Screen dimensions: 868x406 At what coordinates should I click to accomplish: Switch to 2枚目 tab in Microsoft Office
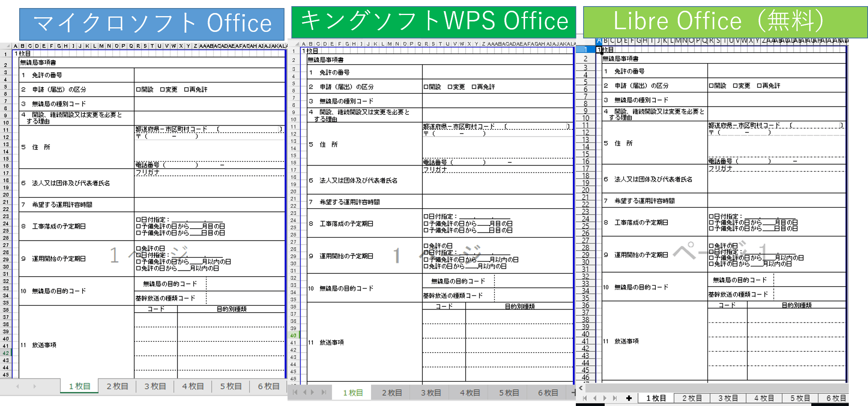(117, 386)
